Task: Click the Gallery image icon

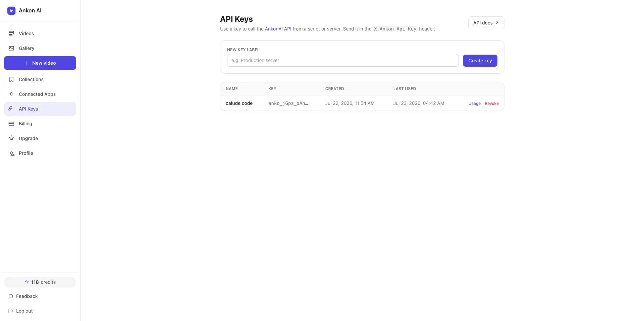Action: [11, 48]
